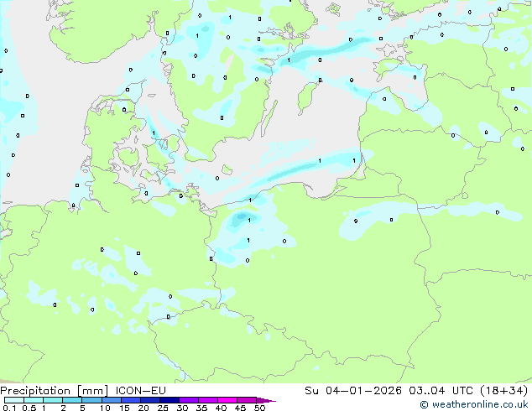
Task: Pick the 10–15 mm legend color swatch
Action: (x=112, y=400)
